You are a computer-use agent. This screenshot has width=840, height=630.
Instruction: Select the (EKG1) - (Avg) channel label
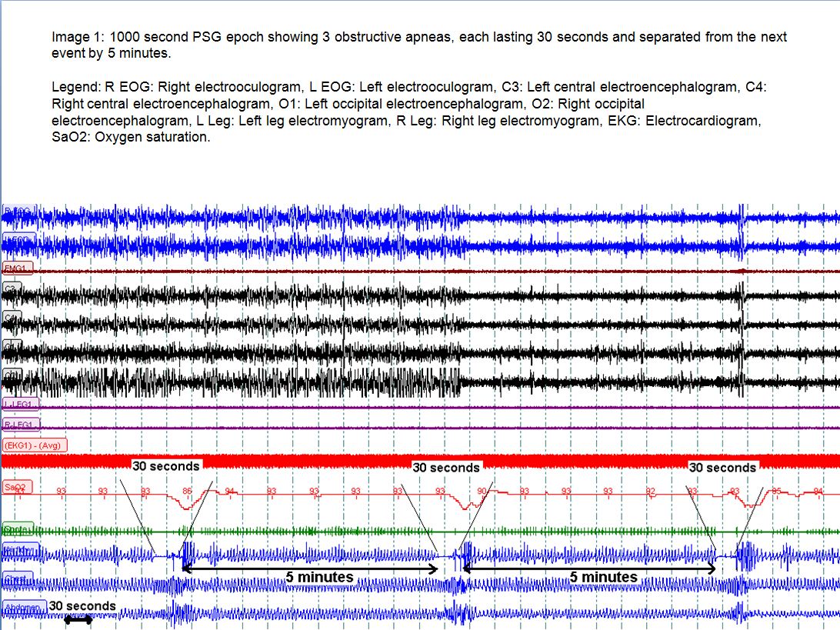[x=35, y=445]
